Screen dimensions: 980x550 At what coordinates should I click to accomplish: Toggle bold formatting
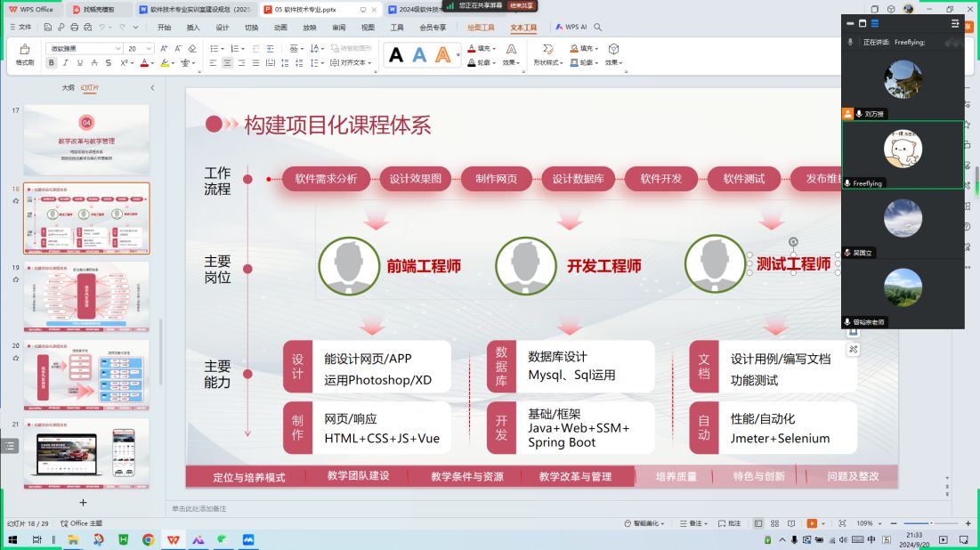coord(52,62)
